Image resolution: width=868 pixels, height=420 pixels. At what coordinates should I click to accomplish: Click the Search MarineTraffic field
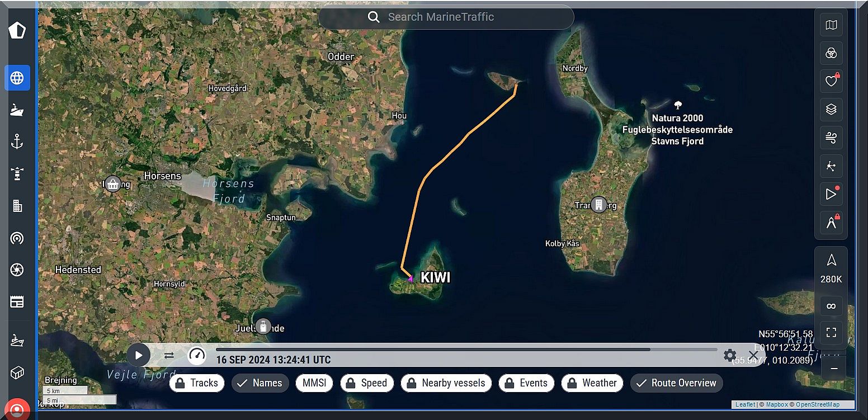[446, 17]
